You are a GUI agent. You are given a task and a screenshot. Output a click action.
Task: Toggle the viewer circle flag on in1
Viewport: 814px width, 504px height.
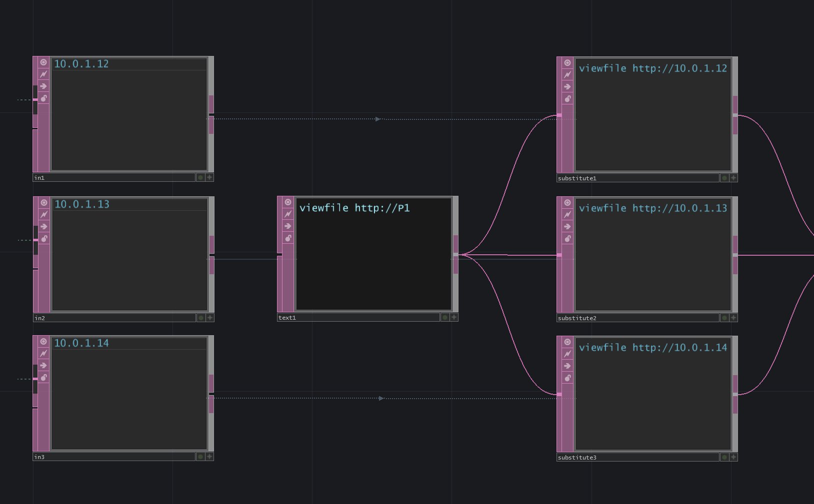click(44, 62)
